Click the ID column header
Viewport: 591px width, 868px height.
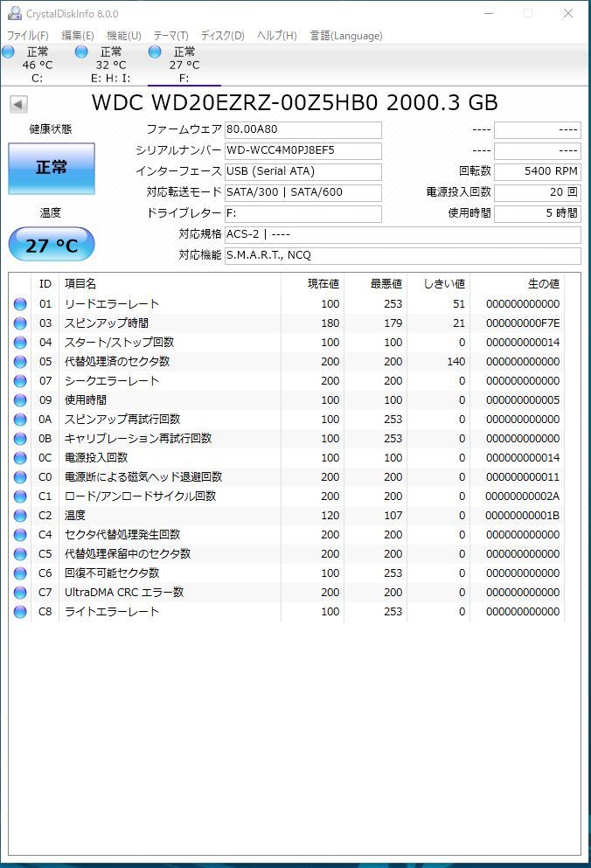click(45, 284)
